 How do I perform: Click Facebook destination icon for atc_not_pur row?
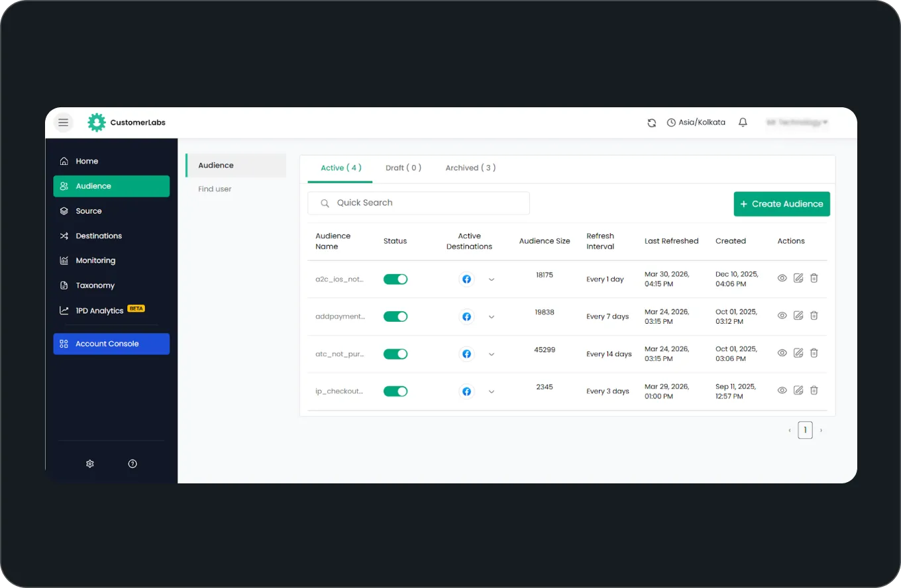click(467, 354)
